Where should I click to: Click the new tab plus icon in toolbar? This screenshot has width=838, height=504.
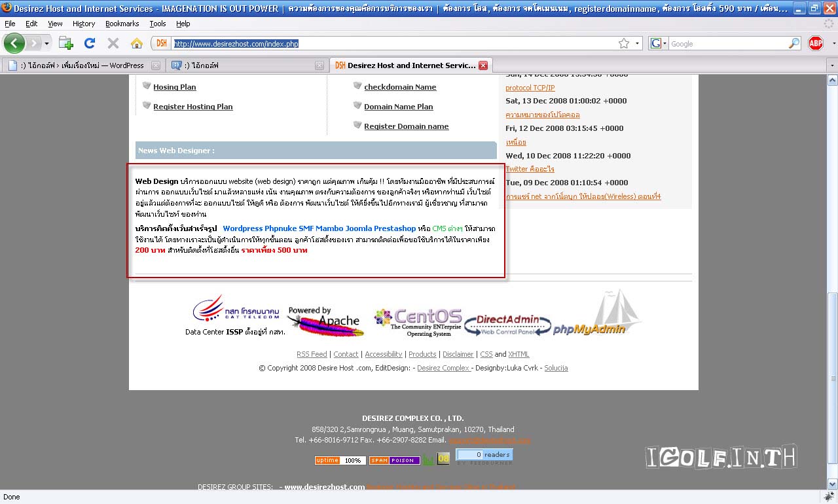65,43
